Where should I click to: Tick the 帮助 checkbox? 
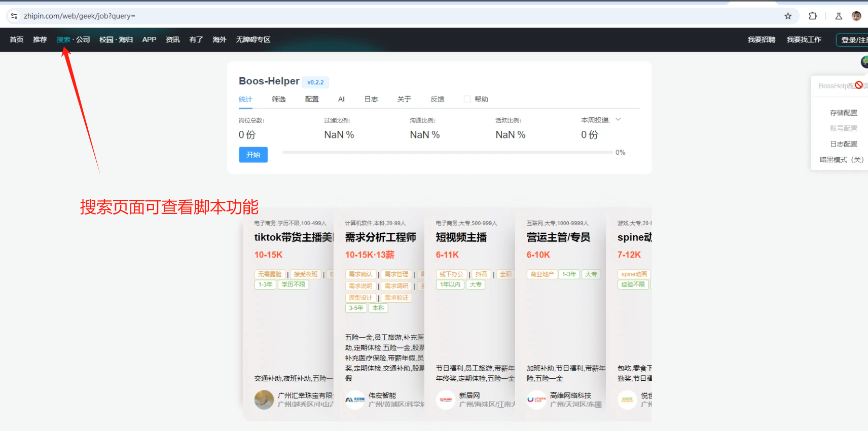coord(467,99)
